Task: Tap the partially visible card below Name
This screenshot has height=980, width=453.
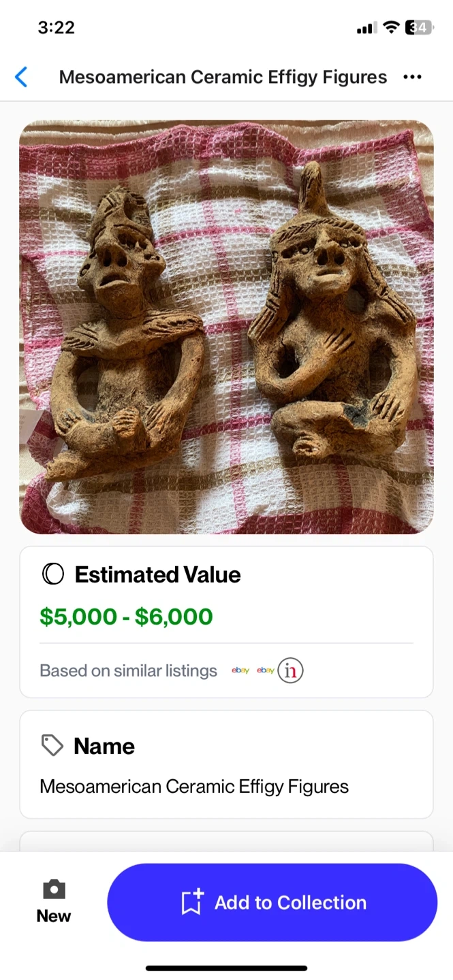Action: pos(226,841)
